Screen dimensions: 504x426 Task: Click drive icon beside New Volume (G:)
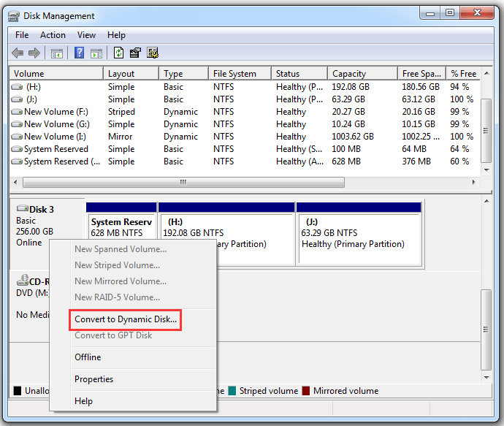tap(17, 124)
